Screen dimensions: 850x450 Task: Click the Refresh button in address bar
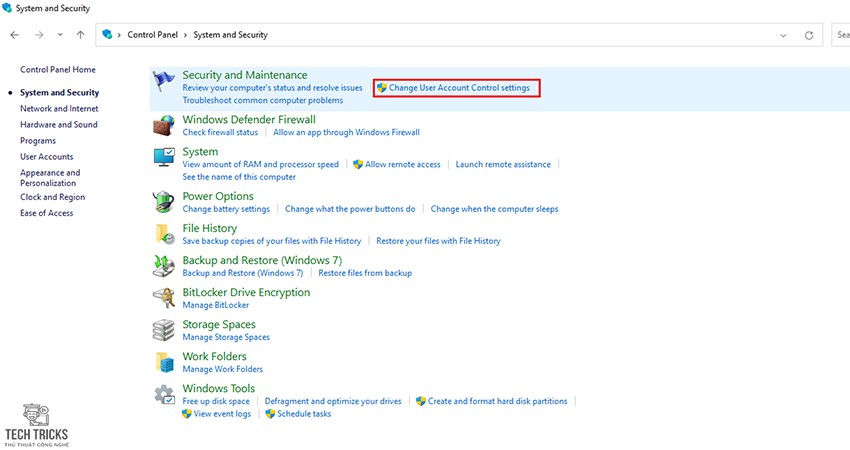[809, 35]
